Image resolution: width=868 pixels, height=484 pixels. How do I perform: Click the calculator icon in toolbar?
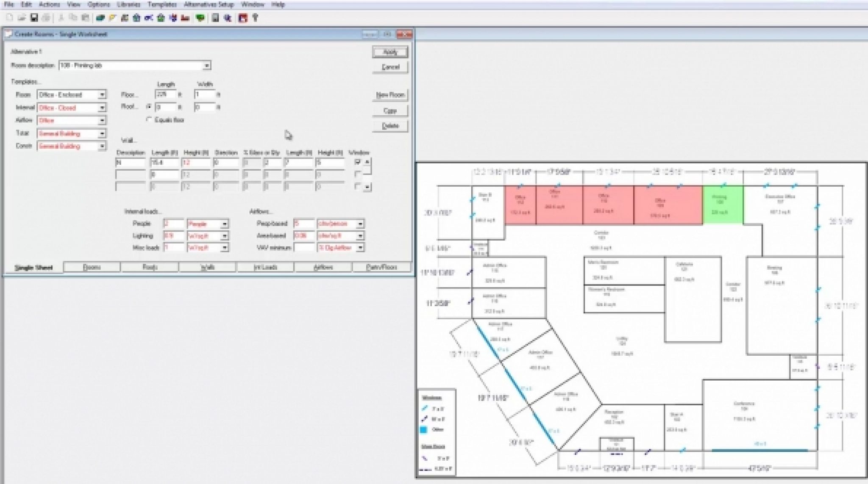coord(215,18)
